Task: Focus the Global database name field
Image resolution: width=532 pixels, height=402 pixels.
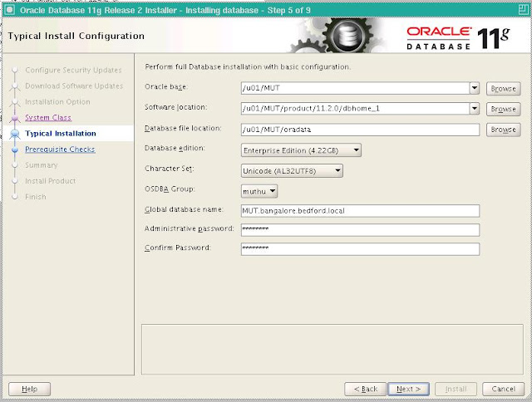Action: pos(360,211)
